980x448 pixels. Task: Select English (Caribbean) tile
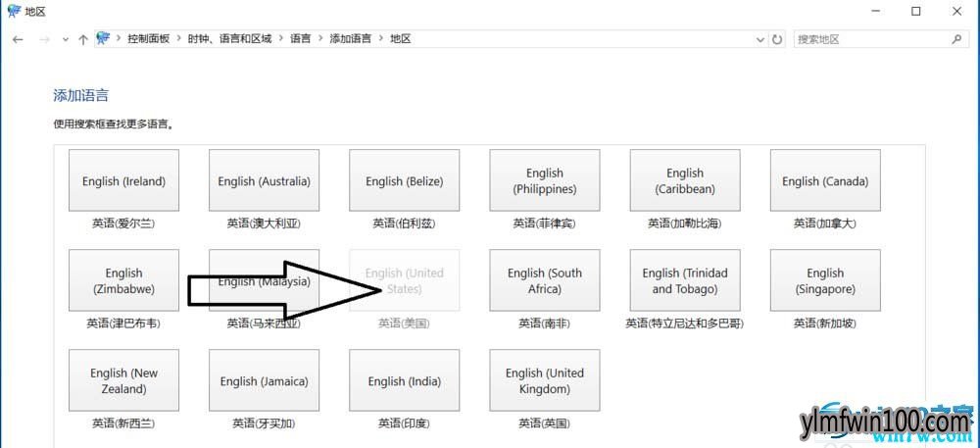pos(685,180)
